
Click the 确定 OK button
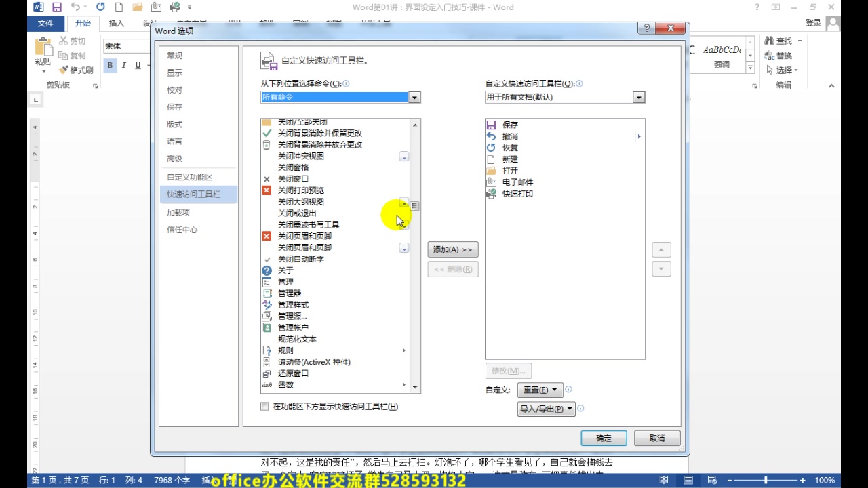[604, 439]
